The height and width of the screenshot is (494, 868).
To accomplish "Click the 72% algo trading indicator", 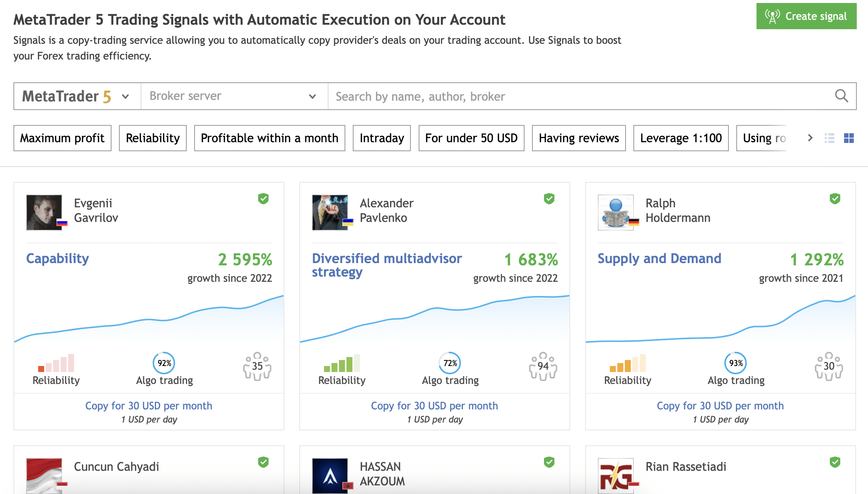I will [450, 363].
